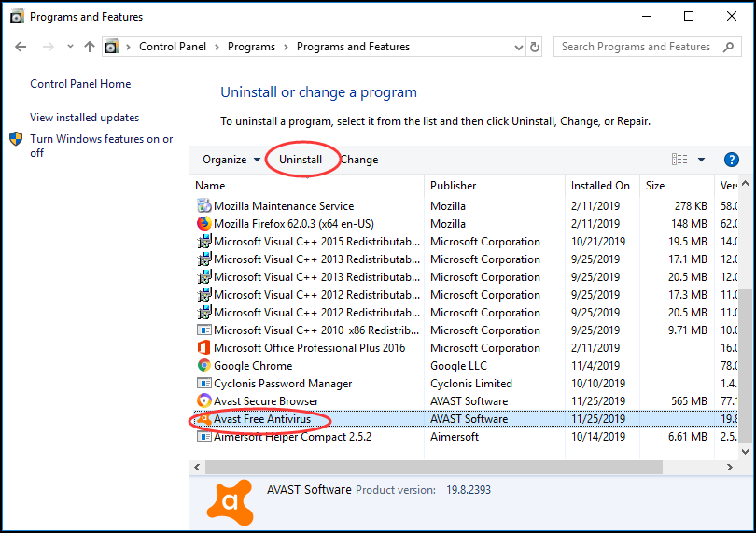Select Cyclonis Password Manager name
Screen dimensions: 756x533
pos(283,384)
